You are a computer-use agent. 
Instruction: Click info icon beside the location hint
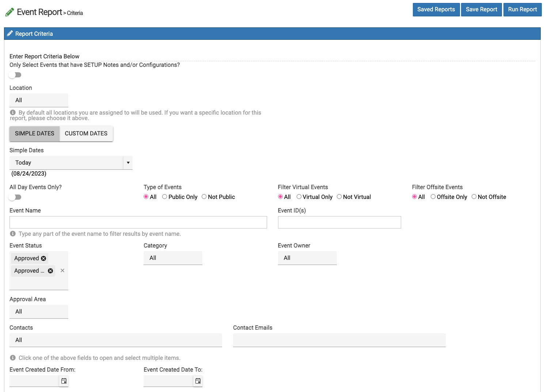tap(13, 113)
